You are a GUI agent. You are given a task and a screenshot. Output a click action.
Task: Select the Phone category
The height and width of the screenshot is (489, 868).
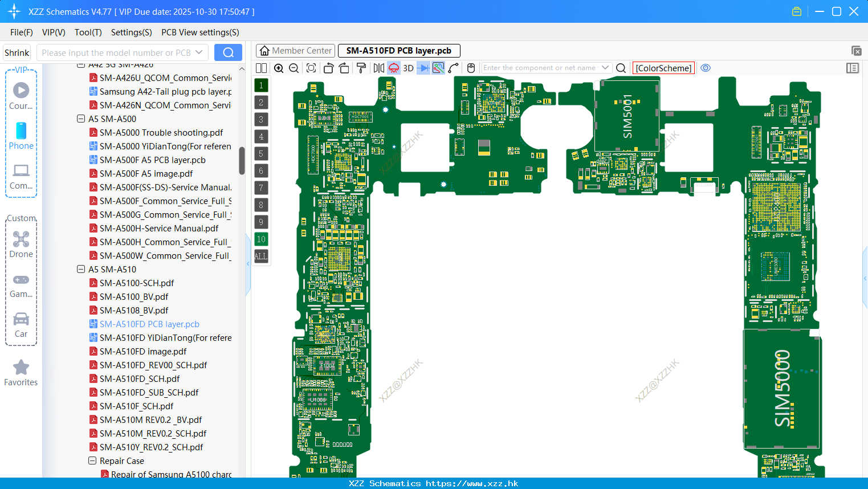[x=21, y=136]
